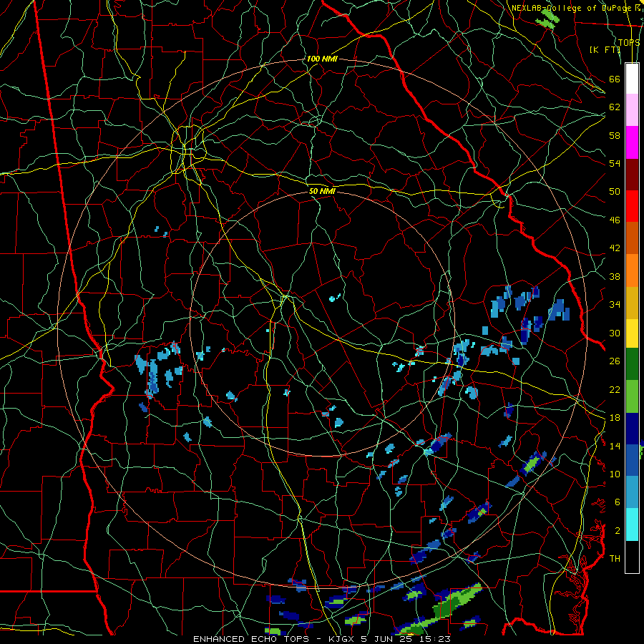The width and height of the screenshot is (644, 644).
Task: Click the light pink 62 kft legend swatch
Action: point(632,110)
